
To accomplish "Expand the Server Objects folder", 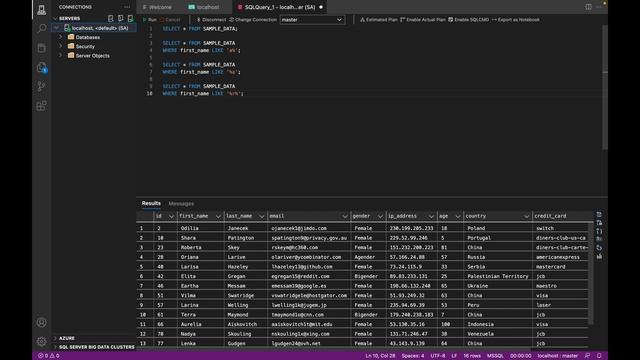I will (x=61, y=56).
